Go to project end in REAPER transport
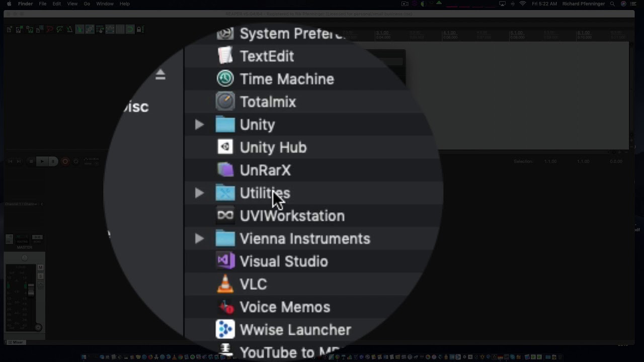Image resolution: width=644 pixels, height=362 pixels. 19,161
